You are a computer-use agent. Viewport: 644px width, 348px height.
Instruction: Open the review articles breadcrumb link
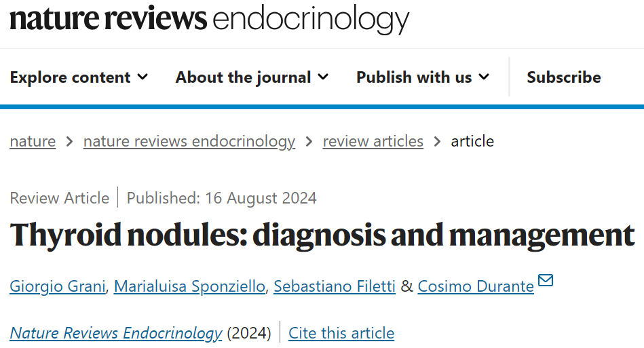[x=373, y=141]
